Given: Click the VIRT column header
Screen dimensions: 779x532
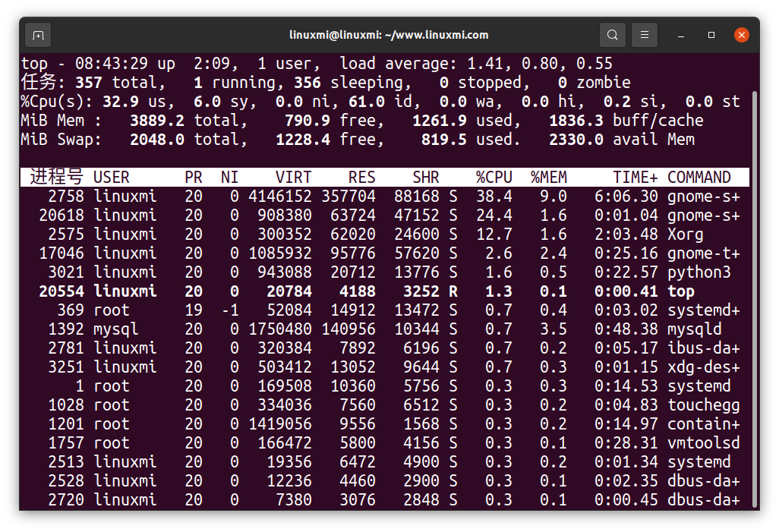Looking at the screenshot, I should [294, 178].
